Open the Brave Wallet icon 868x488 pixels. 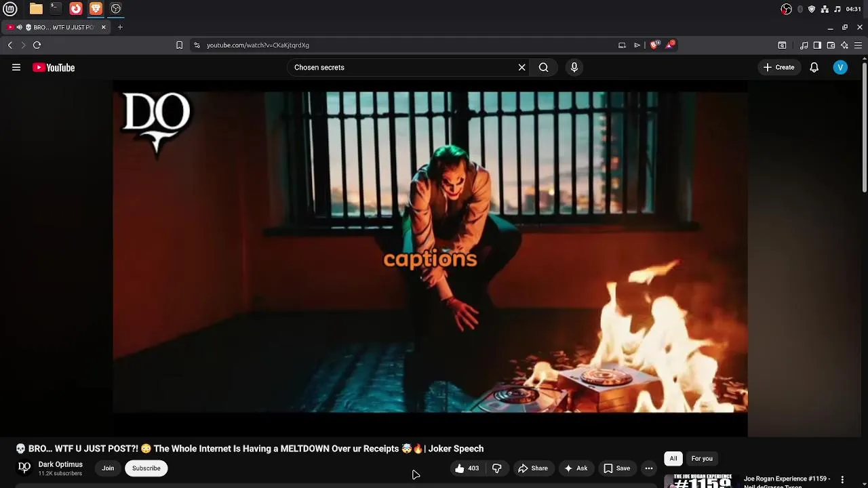(831, 45)
